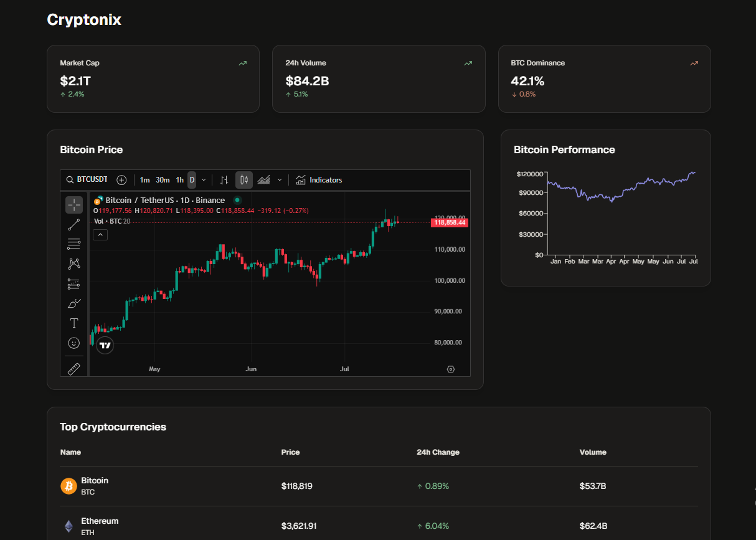This screenshot has width=756, height=540.
Task: Select the XABCD pattern tool
Action: pos(74,264)
